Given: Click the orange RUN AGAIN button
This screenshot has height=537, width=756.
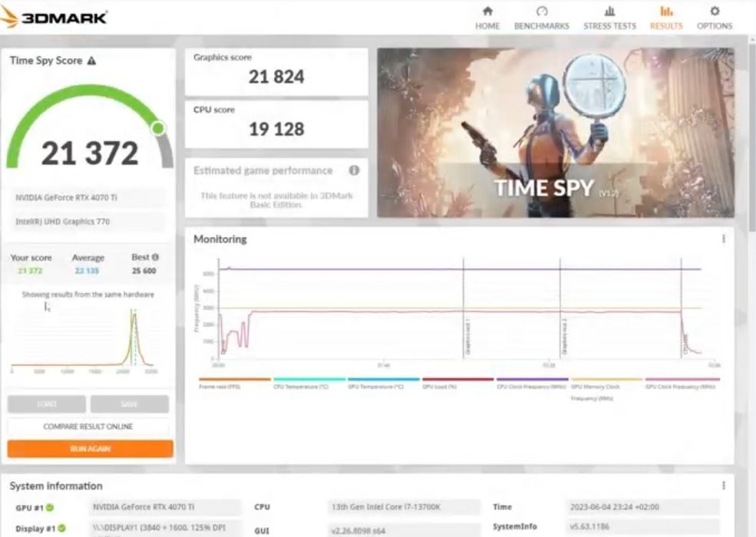Looking at the screenshot, I should click(x=90, y=448).
